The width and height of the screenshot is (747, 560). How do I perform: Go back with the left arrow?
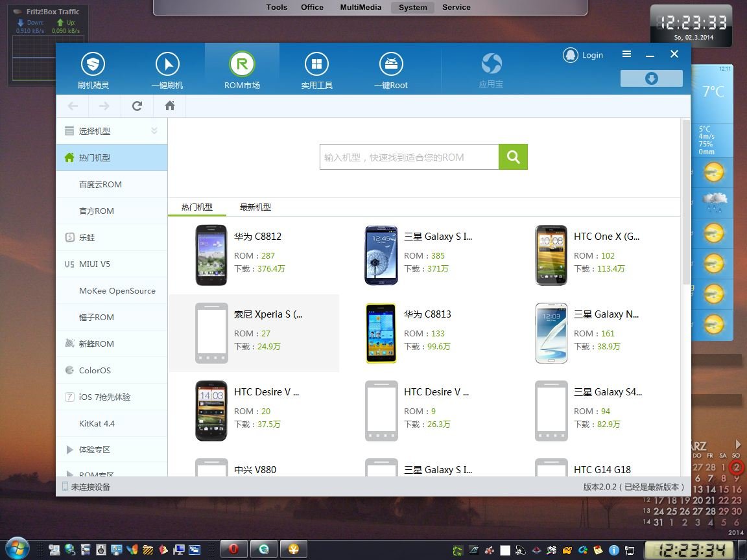pos(73,106)
